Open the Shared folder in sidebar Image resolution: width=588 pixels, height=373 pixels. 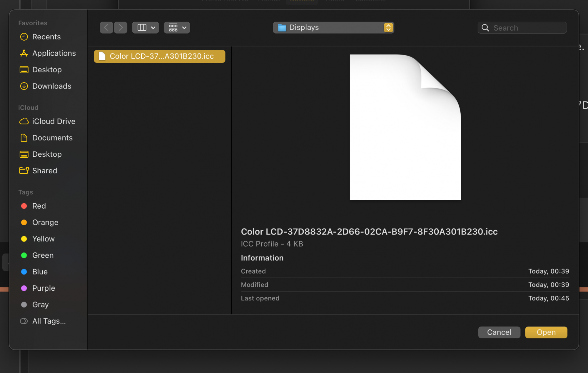point(44,171)
